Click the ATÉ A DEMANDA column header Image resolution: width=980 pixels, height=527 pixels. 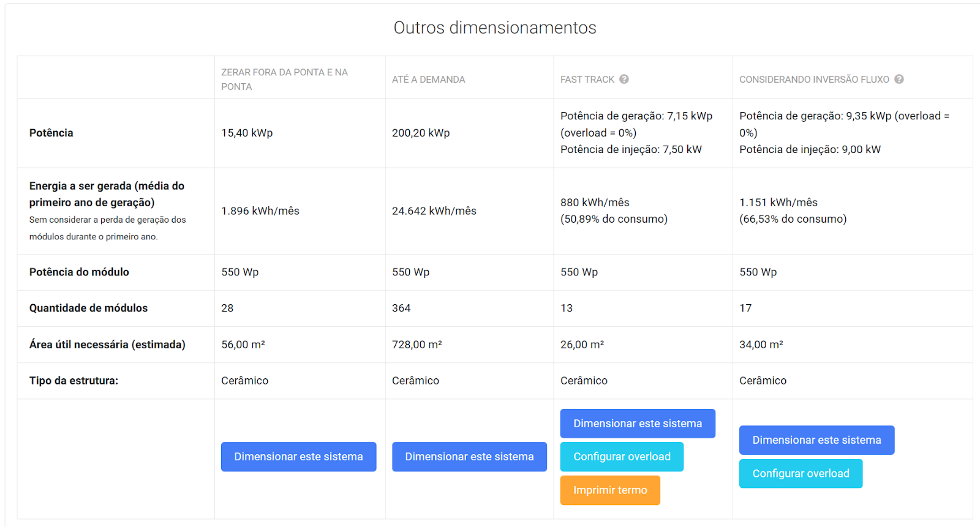[x=429, y=80]
